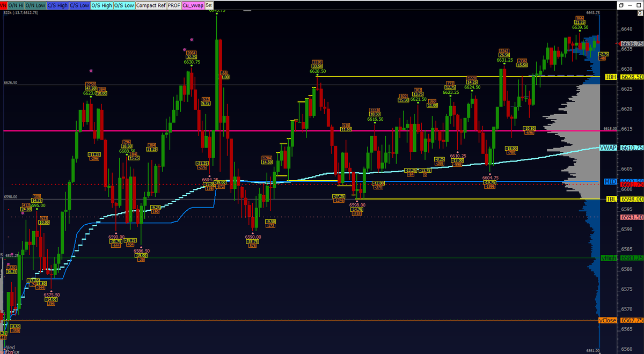Screen dimensions: 644x354
Task: Toggle the O/N Hi level button
Action: coord(15,5)
